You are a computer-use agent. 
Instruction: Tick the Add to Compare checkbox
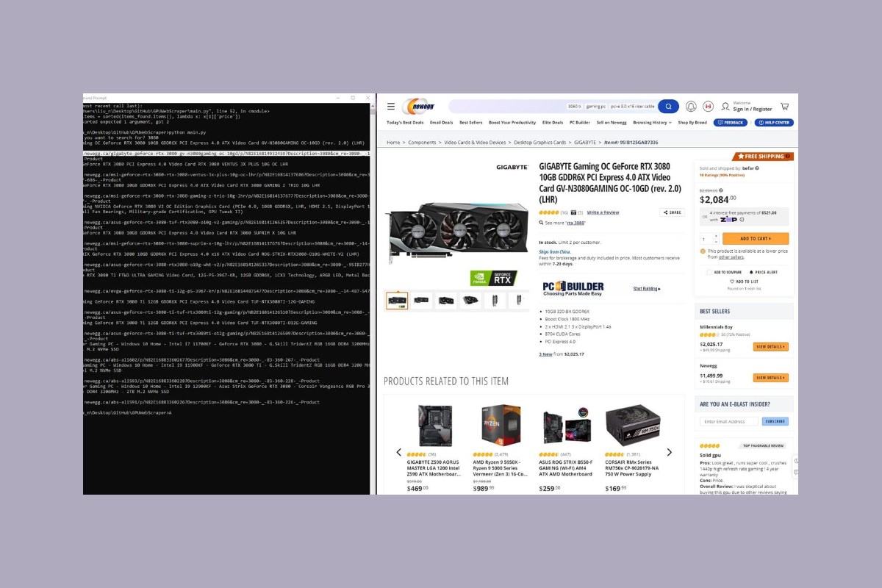(709, 272)
